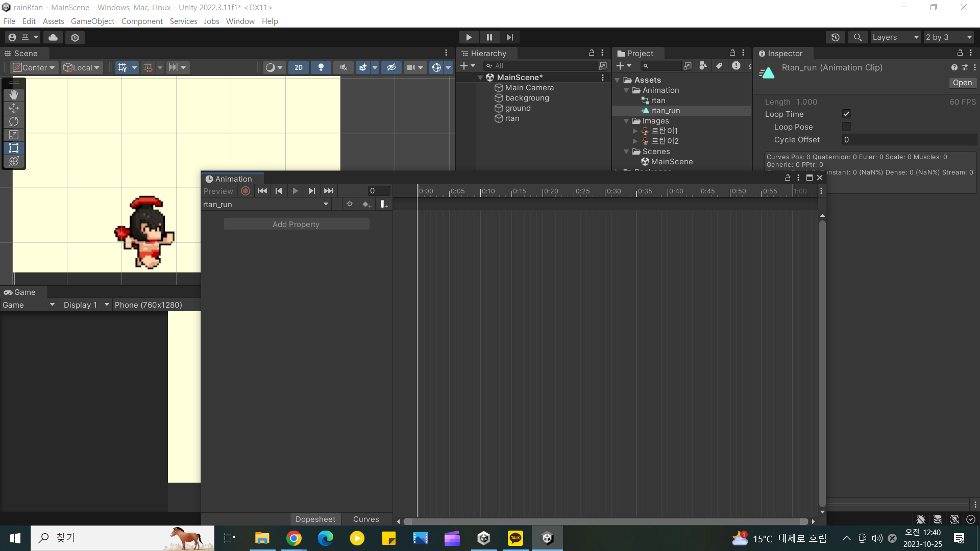Toggle Loop Pose checkbox in Inspector
Image resolution: width=980 pixels, height=551 pixels.
[x=846, y=127]
